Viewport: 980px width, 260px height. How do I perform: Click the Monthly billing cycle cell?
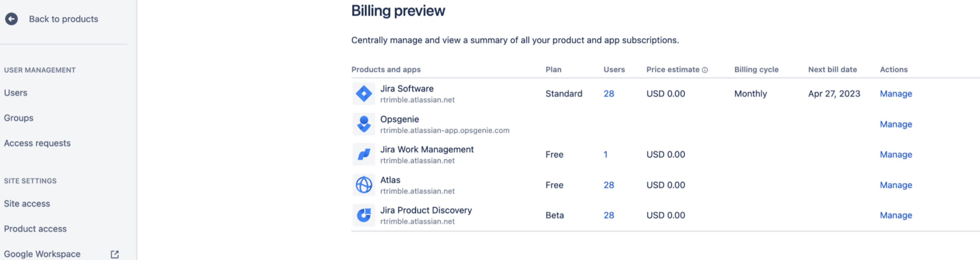pyautogui.click(x=750, y=94)
